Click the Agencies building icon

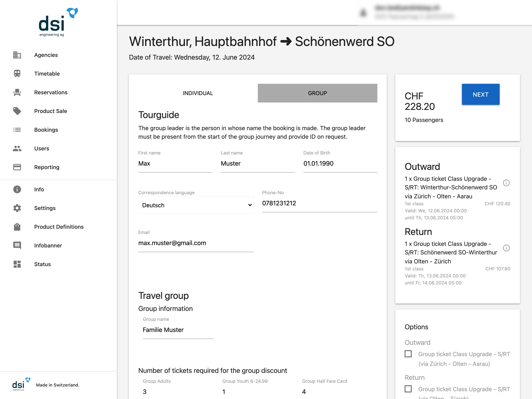[17, 55]
